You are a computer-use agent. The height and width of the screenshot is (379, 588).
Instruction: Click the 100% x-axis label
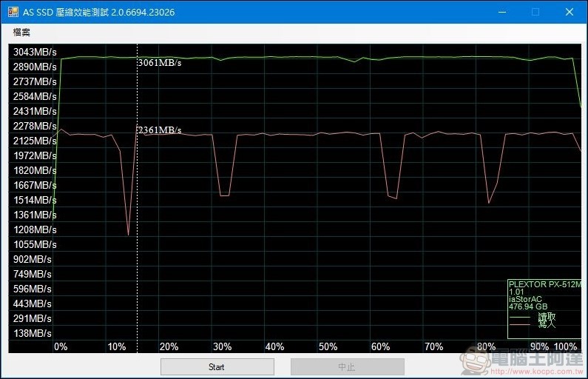pos(565,346)
